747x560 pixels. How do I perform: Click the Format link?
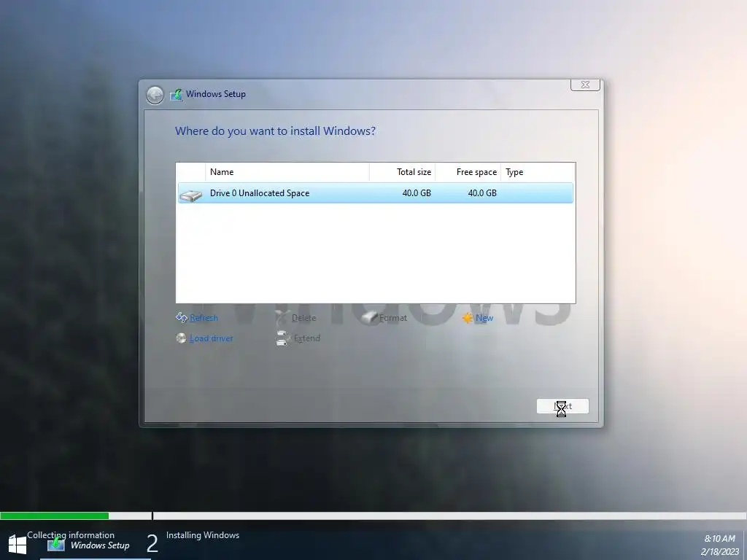(x=393, y=318)
